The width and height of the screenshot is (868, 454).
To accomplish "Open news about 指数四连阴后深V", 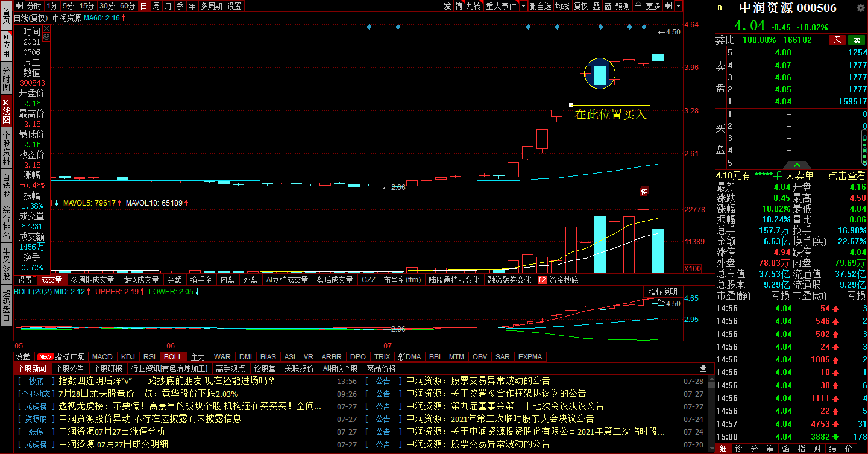I will point(167,381).
